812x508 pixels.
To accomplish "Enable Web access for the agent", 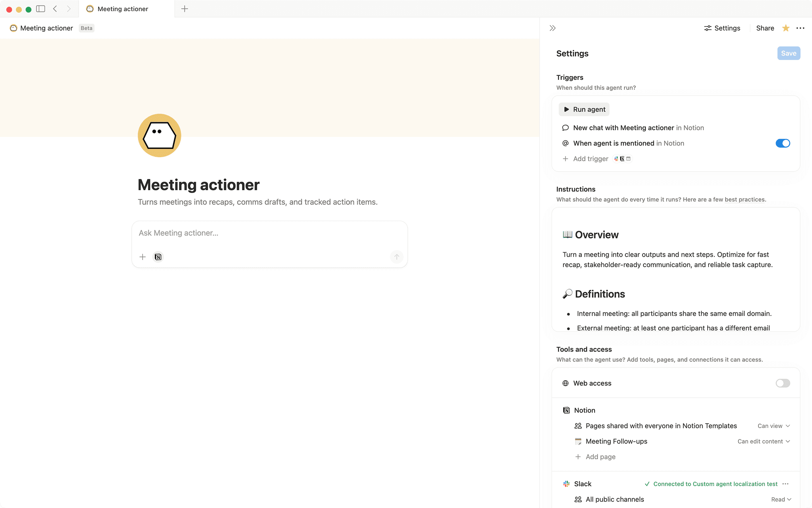I will click(782, 383).
